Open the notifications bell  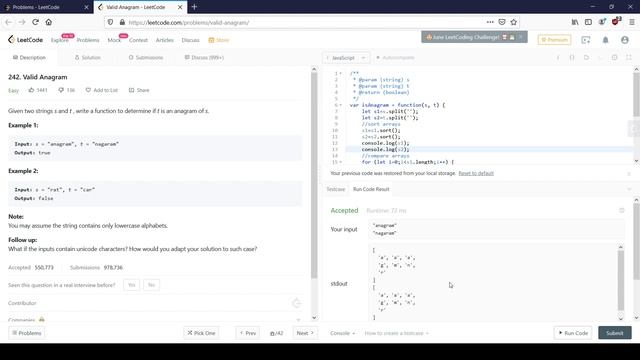(x=605, y=40)
